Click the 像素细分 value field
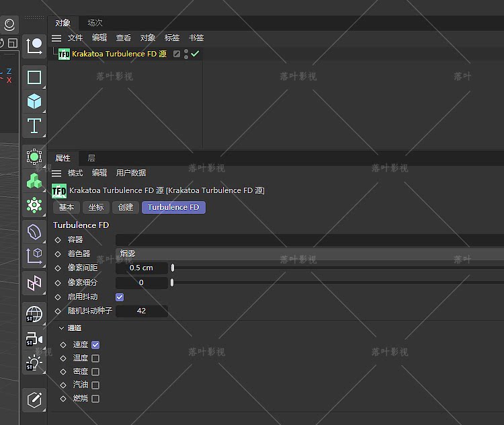 point(141,282)
